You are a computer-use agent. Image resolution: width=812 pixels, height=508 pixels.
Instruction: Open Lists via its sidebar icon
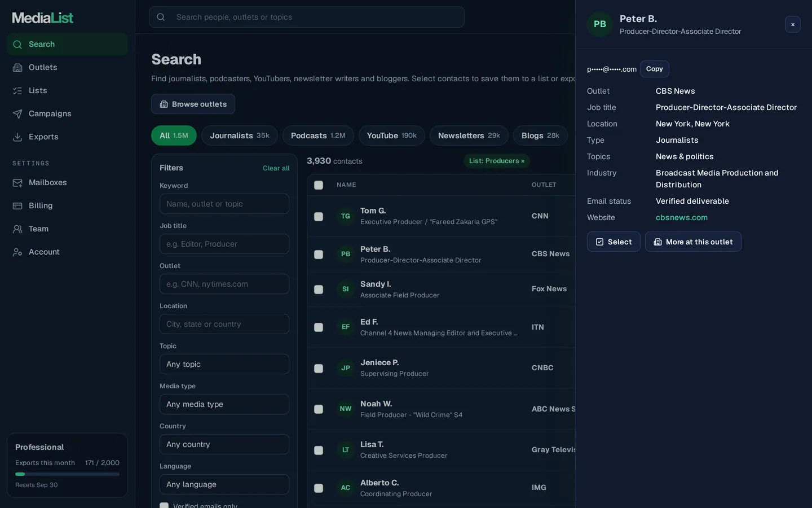pos(17,90)
